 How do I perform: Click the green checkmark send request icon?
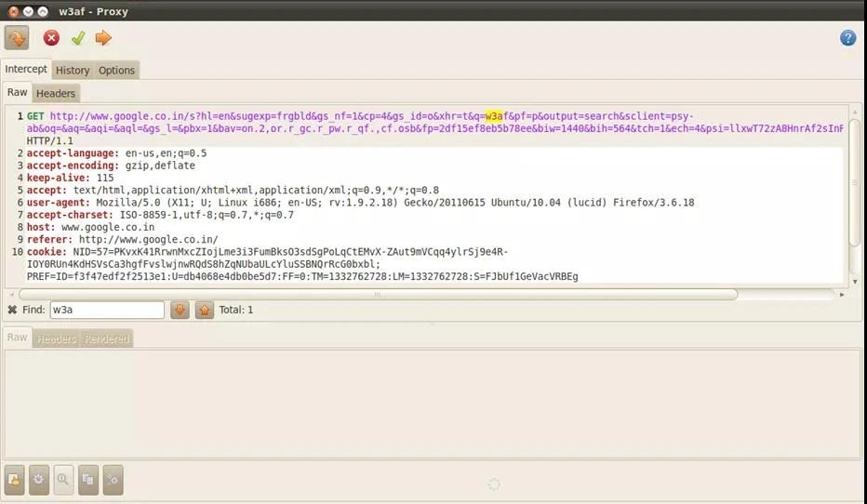[77, 38]
